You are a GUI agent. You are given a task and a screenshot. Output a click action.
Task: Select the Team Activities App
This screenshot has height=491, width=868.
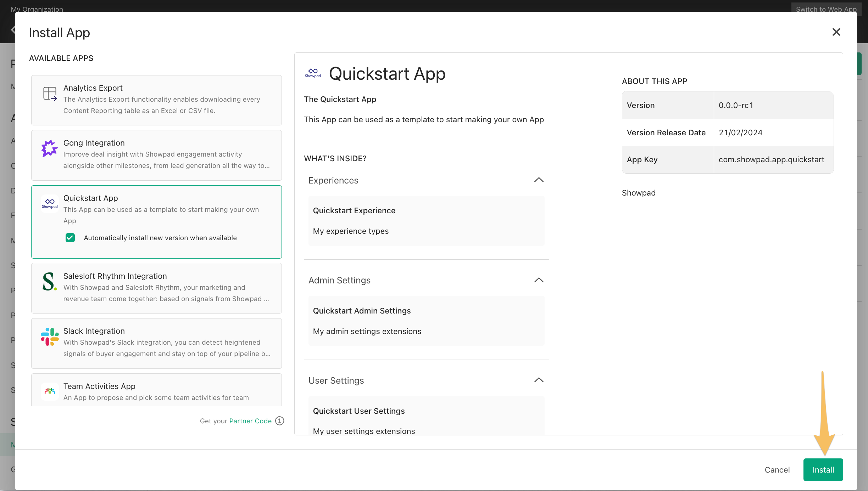156,390
